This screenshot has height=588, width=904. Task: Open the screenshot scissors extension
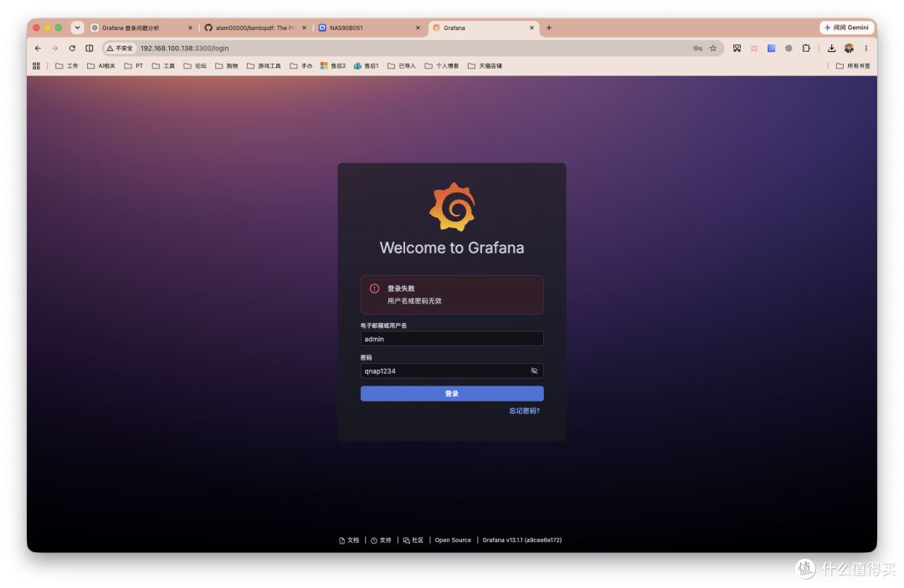click(737, 49)
